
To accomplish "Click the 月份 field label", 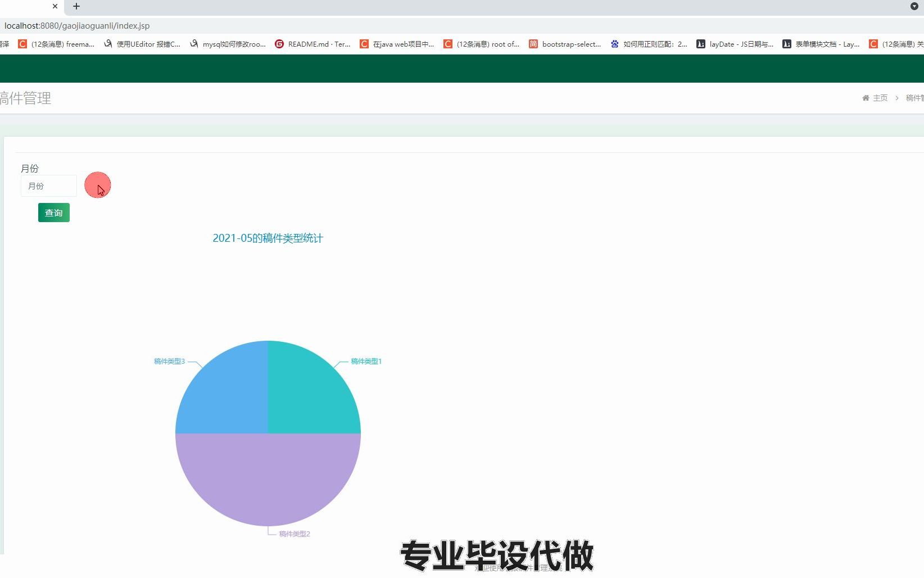I will 30,169.
